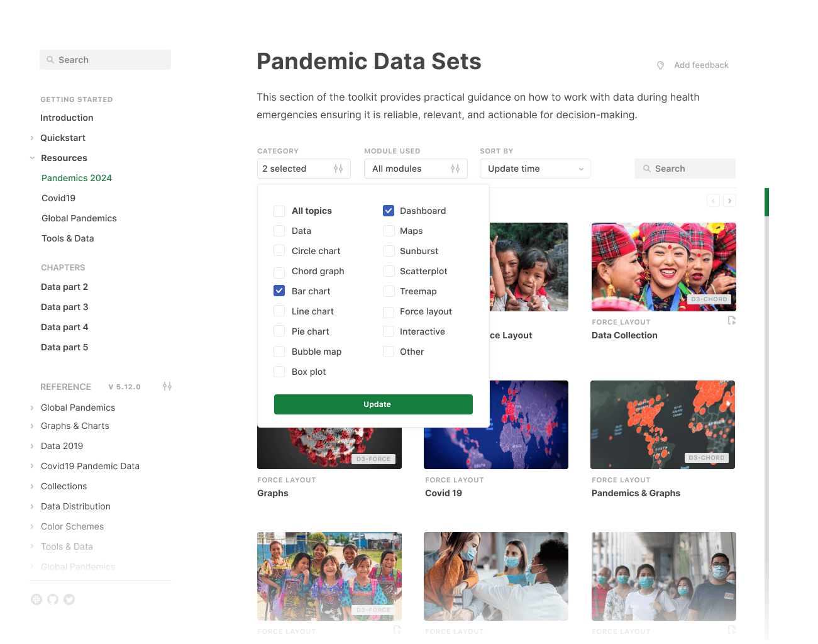Screen dimensions: 818x644
Task: Open the Twitter icon in sidebar footer
Action: 69,599
